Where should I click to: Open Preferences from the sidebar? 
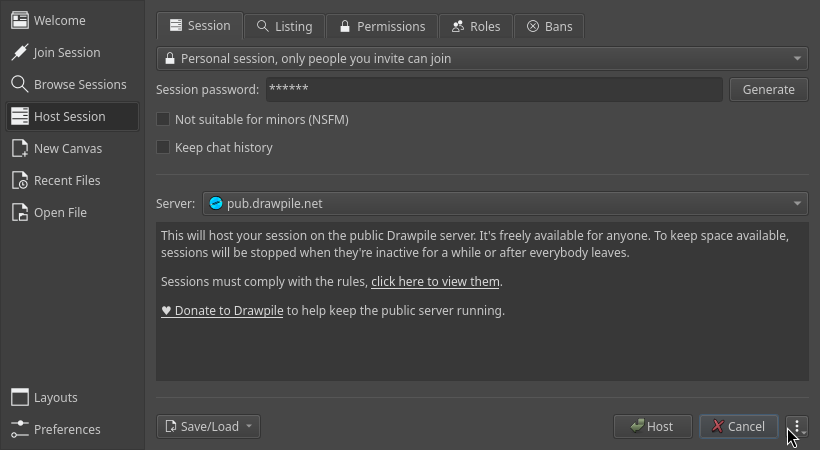click(66, 429)
